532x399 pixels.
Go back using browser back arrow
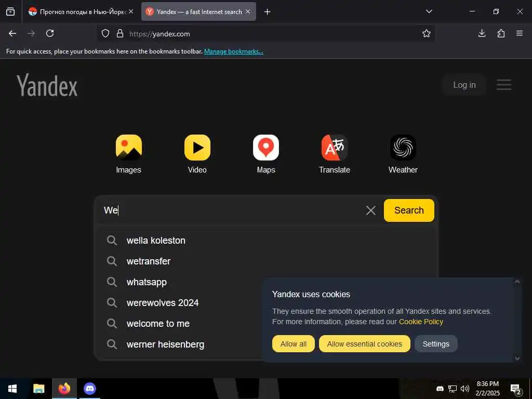pos(12,33)
